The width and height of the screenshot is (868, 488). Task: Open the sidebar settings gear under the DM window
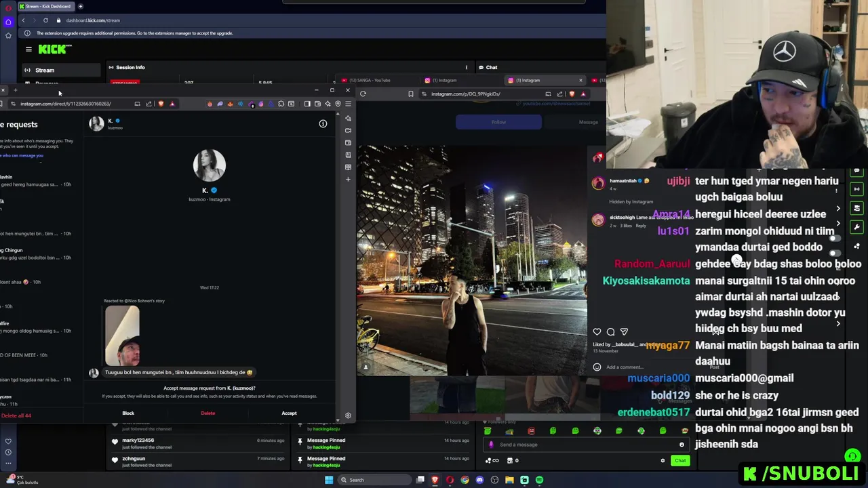coord(348,415)
